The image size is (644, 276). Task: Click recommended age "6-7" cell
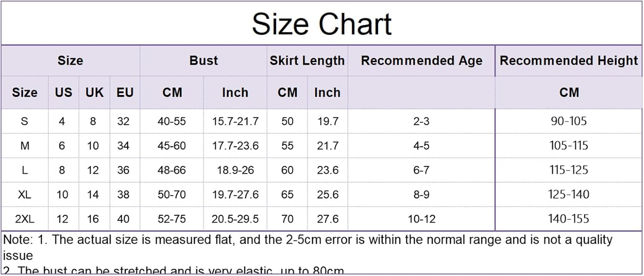click(x=421, y=170)
